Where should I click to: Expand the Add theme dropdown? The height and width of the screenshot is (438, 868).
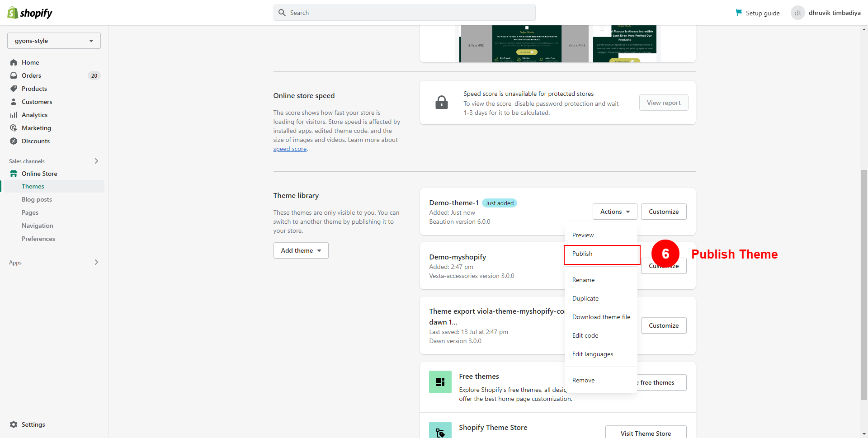pos(301,250)
